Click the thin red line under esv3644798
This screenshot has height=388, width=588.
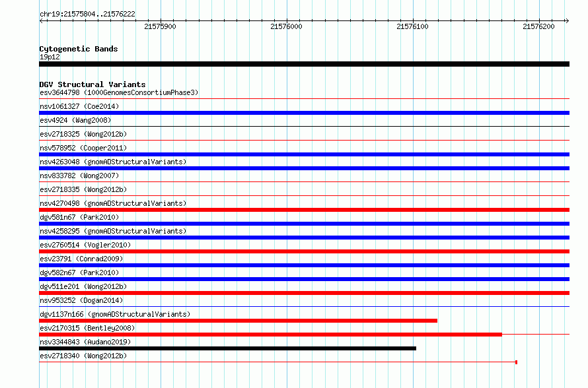(x=304, y=99)
